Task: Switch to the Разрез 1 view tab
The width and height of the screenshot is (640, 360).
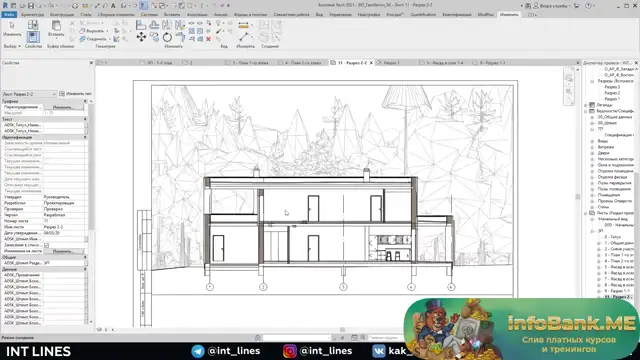Action: [391, 63]
